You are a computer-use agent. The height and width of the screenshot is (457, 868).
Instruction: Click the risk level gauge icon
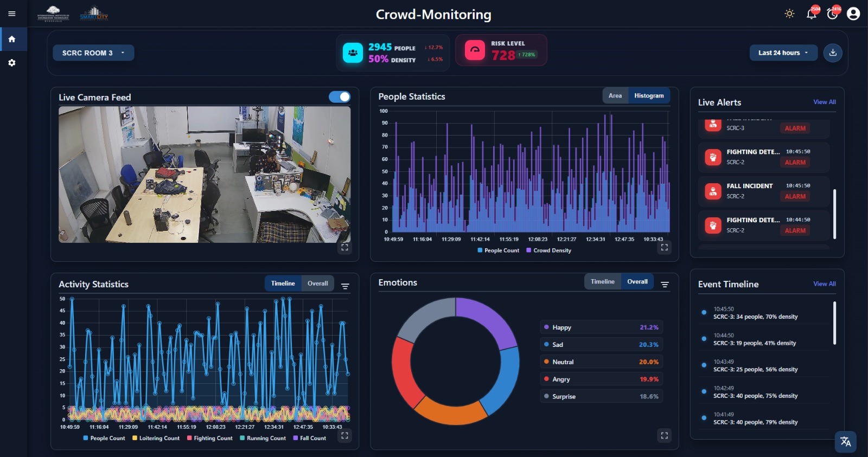pyautogui.click(x=475, y=50)
